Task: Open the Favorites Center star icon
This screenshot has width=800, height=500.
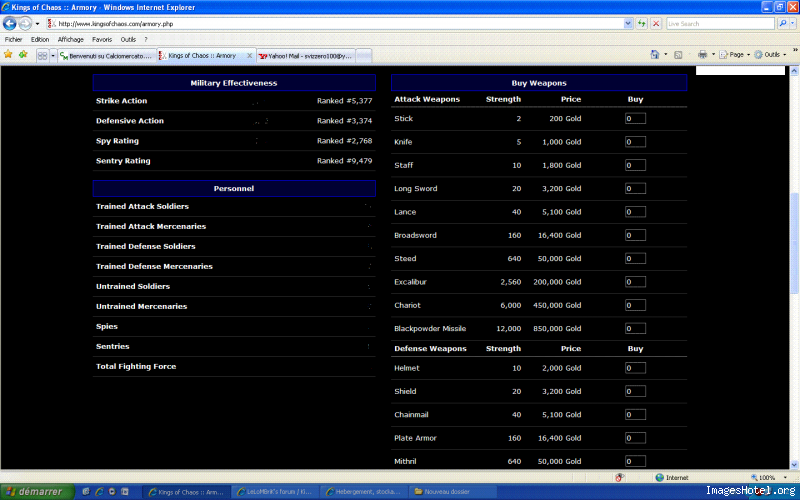Action: coord(8,55)
